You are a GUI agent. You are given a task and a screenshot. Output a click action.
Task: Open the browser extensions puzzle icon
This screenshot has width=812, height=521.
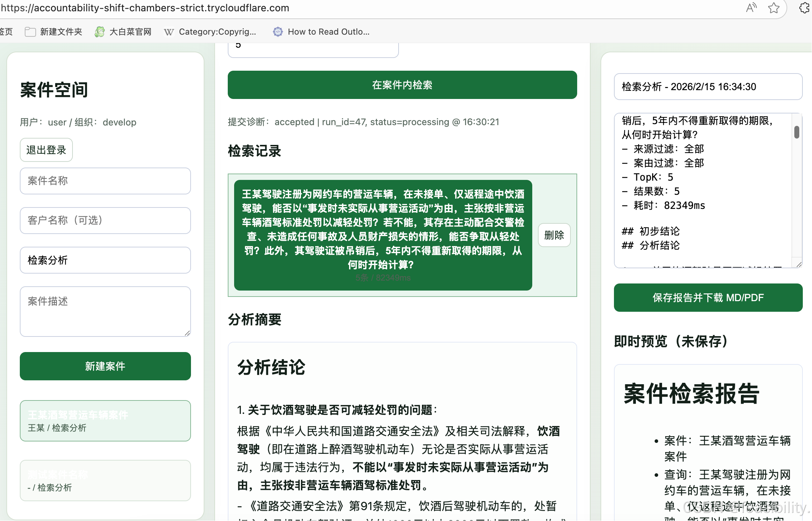click(805, 8)
